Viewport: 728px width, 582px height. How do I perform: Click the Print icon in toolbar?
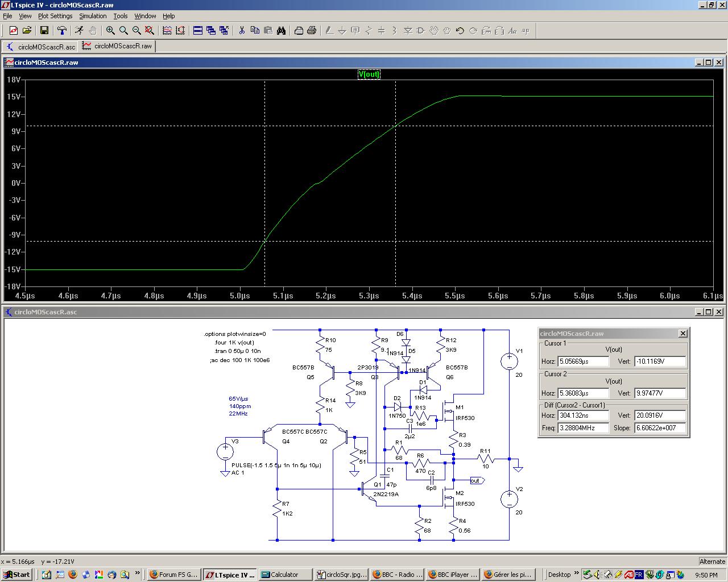312,31
